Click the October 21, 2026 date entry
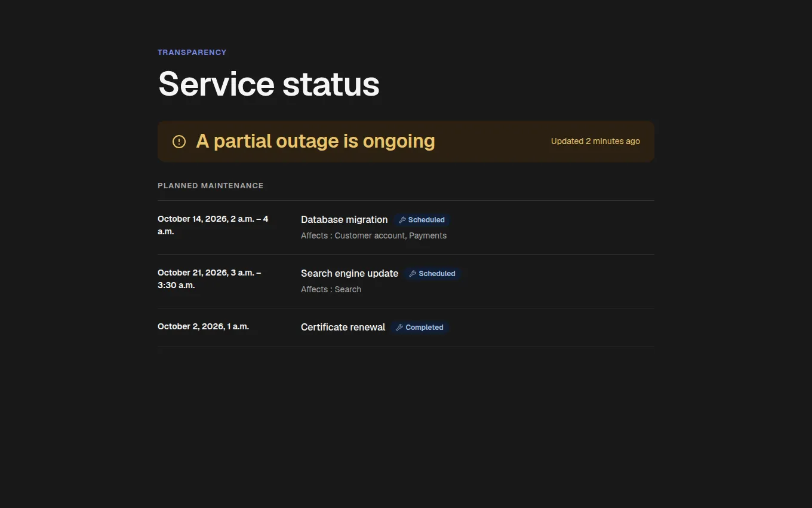 (x=210, y=279)
